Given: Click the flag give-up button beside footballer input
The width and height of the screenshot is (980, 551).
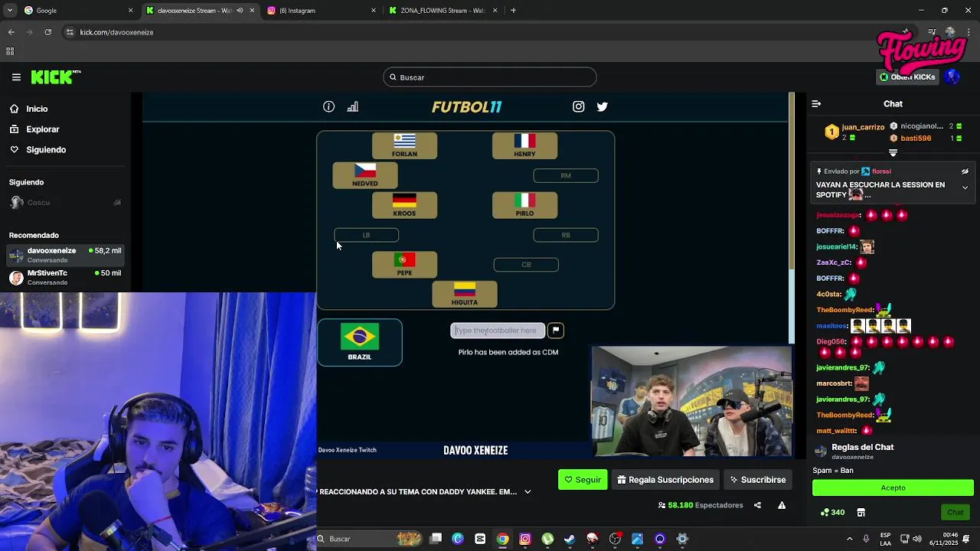Looking at the screenshot, I should click(556, 331).
